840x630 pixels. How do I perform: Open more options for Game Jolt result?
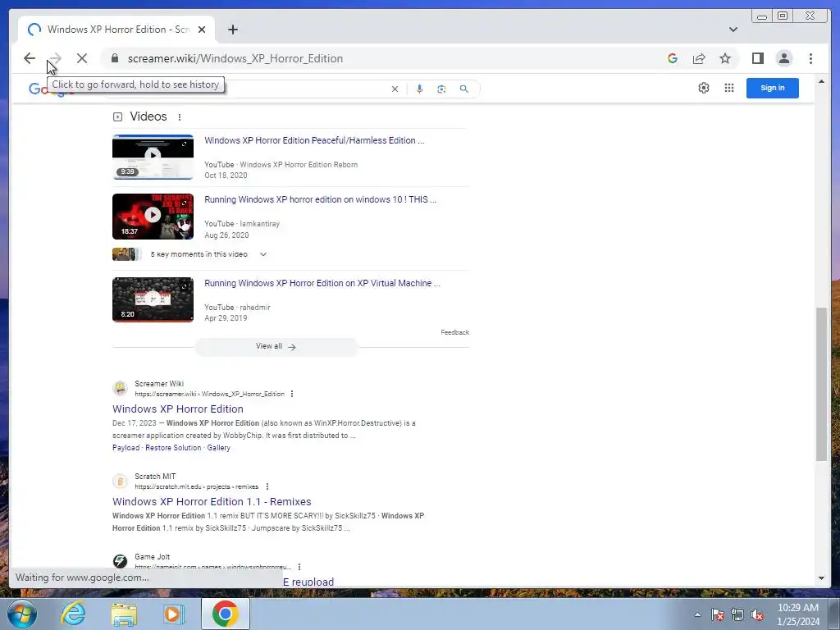coord(299,567)
